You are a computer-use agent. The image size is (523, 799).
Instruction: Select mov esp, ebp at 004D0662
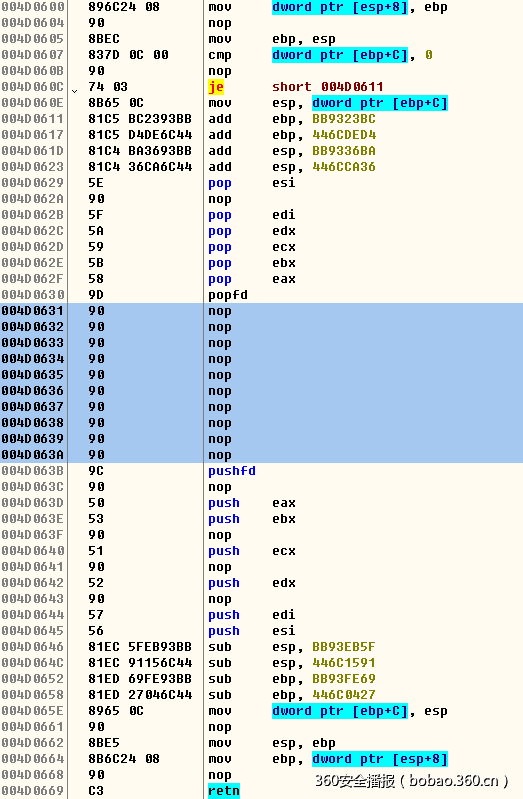click(x=262, y=743)
